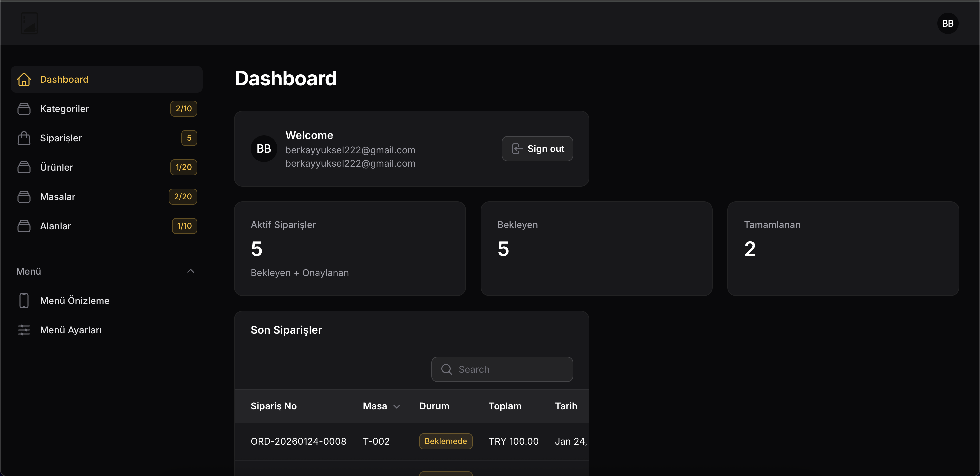Click the Ürünler sidebar icon

[24, 167]
